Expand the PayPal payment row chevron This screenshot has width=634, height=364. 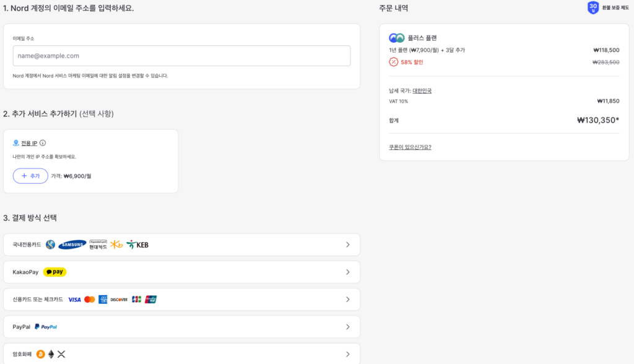[x=347, y=326]
